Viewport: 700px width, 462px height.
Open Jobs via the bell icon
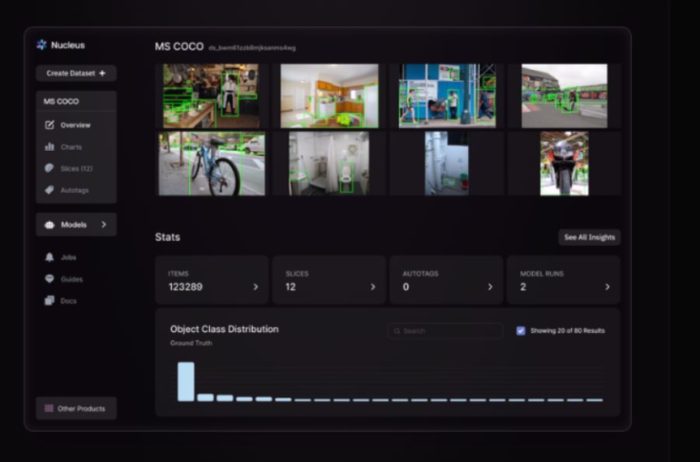point(49,257)
